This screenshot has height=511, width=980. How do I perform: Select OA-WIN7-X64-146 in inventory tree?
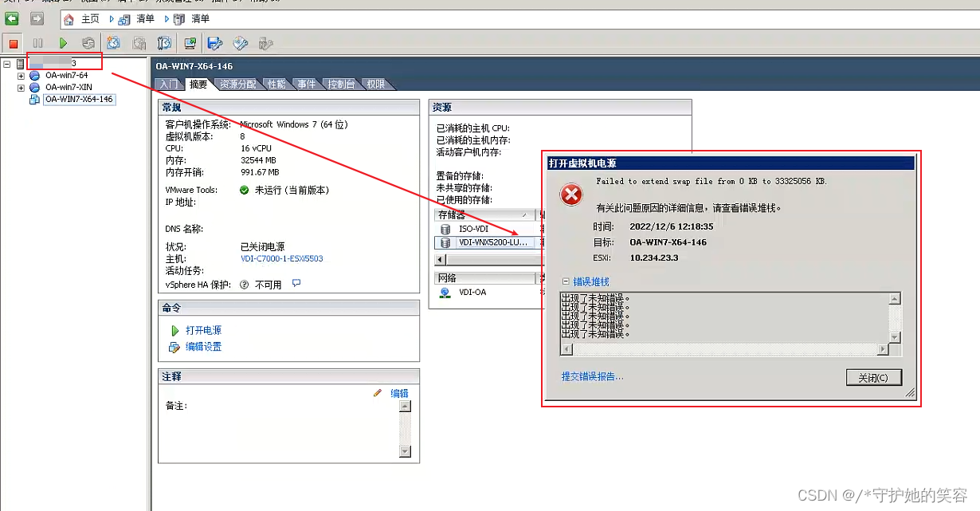(x=79, y=100)
